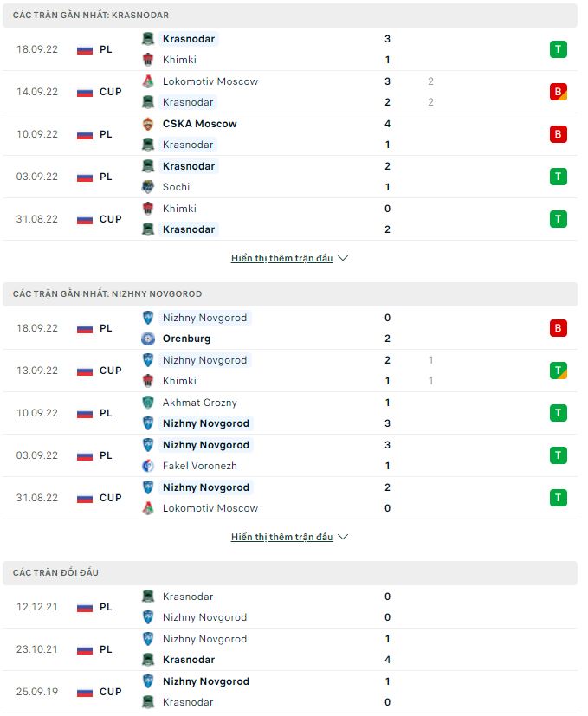Open the CSKA Moscow club crest
The image size is (588, 716).
(149, 123)
